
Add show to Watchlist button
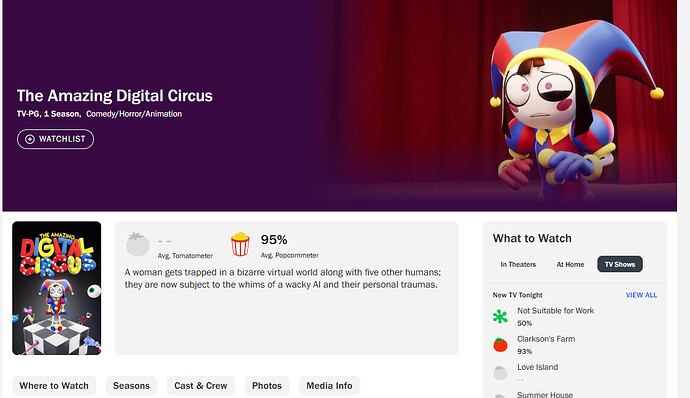click(x=55, y=139)
